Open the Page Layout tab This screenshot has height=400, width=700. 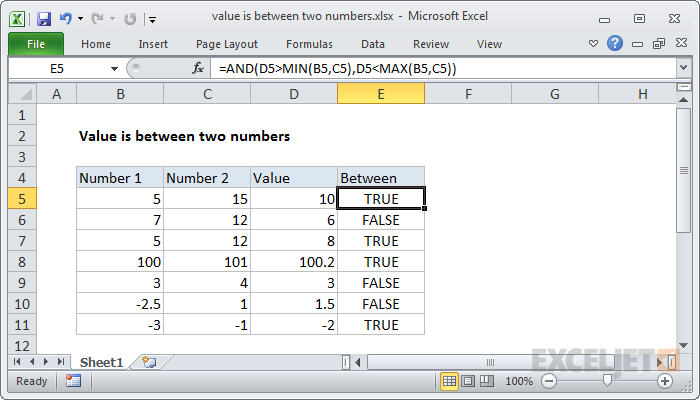[x=227, y=44]
